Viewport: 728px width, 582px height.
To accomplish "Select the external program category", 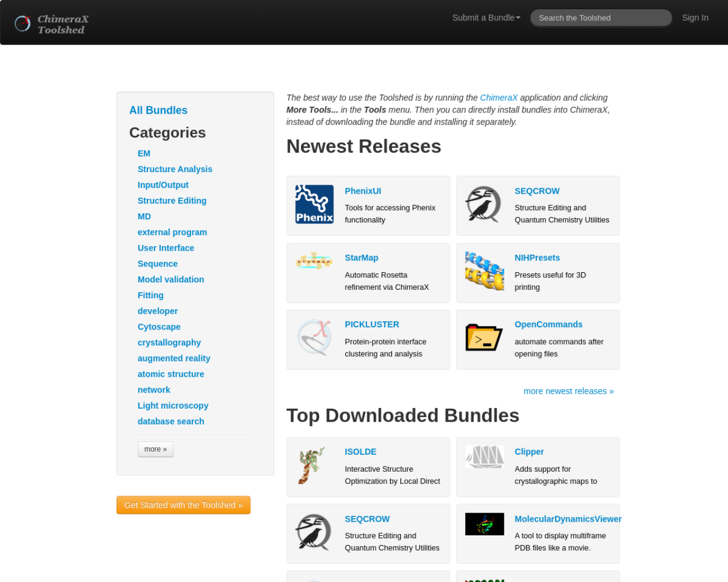I will (x=172, y=232).
